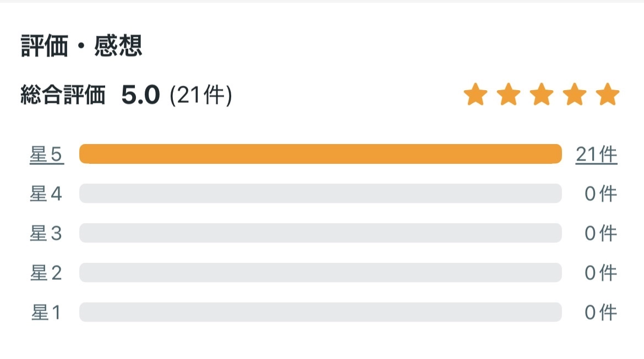Click the 総合評価 5.0 overall score
The height and width of the screenshot is (359, 644).
[x=140, y=96]
